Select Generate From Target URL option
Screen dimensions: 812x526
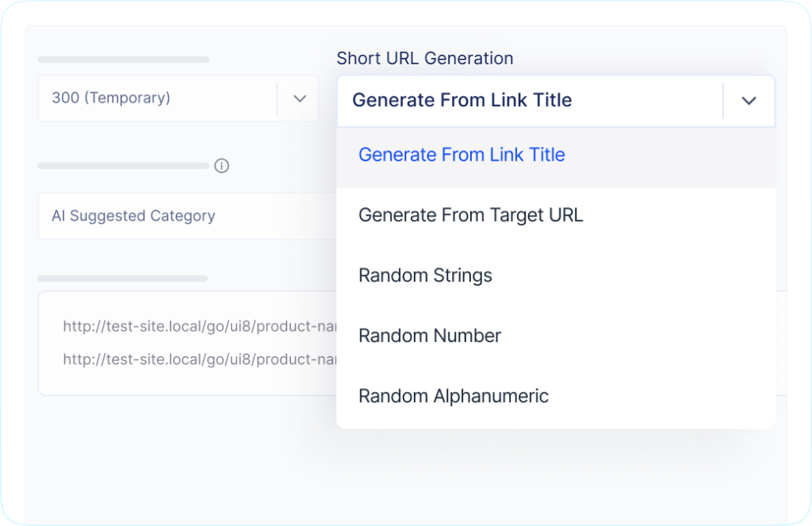point(470,215)
